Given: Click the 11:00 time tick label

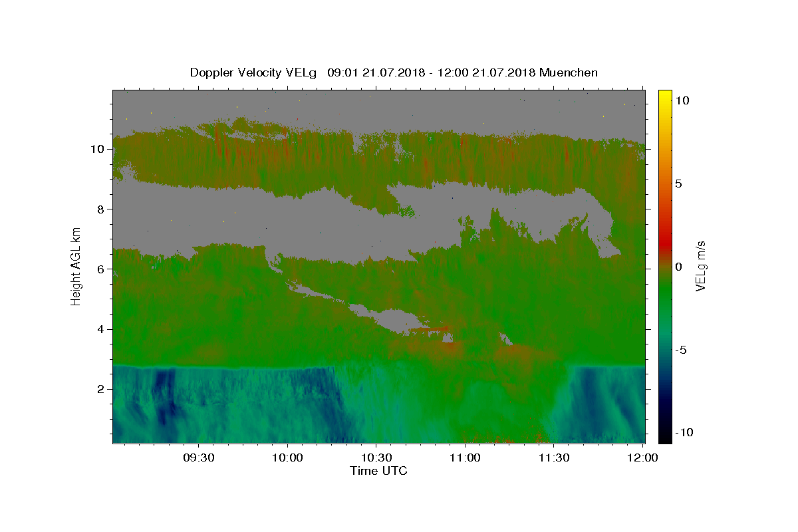Looking at the screenshot, I should point(465,458).
